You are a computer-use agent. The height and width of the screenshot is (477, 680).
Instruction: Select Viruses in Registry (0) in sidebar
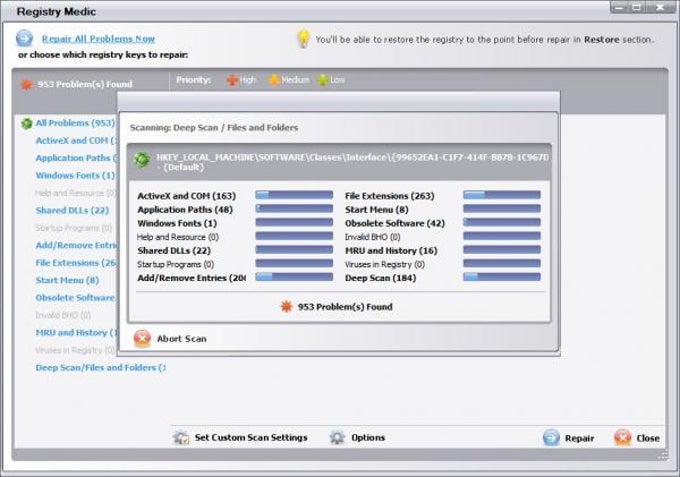[76, 350]
